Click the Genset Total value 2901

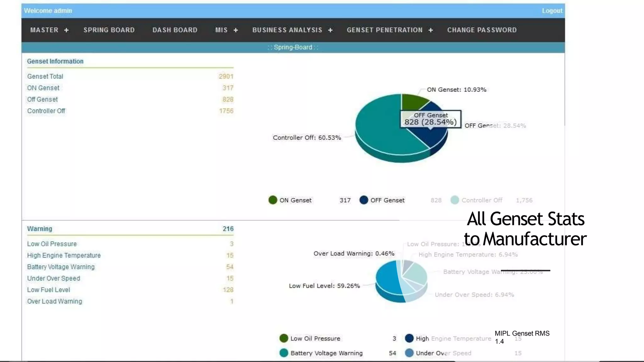(x=226, y=76)
